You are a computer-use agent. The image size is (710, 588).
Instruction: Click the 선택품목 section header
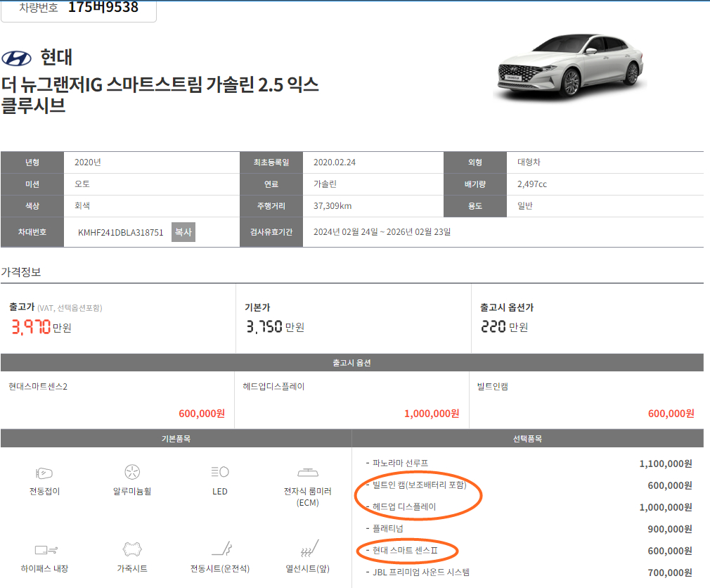point(527,438)
